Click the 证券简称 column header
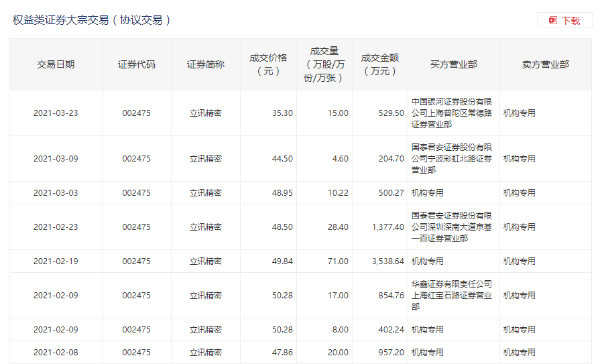 coord(206,64)
